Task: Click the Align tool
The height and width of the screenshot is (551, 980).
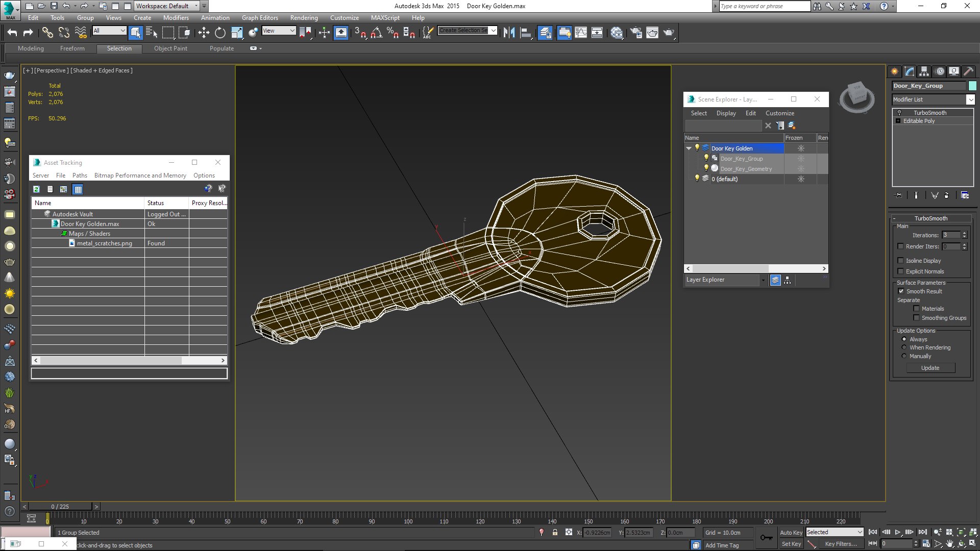Action: click(x=526, y=33)
